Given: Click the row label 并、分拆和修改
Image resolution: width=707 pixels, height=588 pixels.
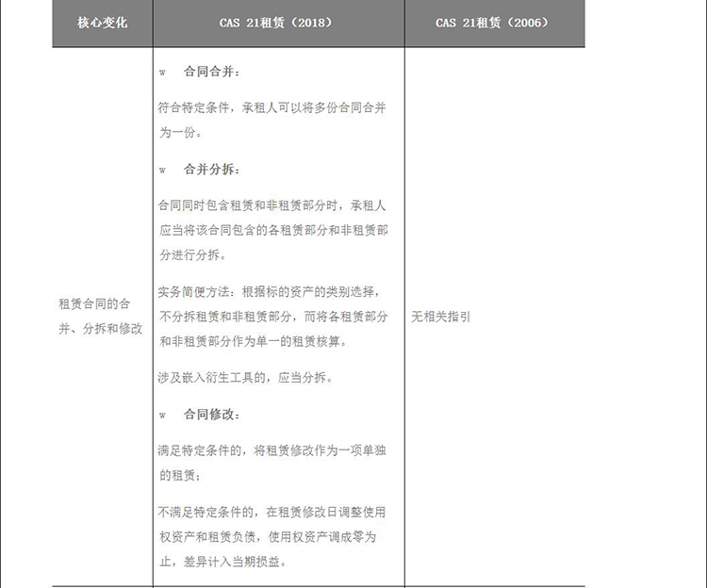Looking at the screenshot, I should point(101,329).
